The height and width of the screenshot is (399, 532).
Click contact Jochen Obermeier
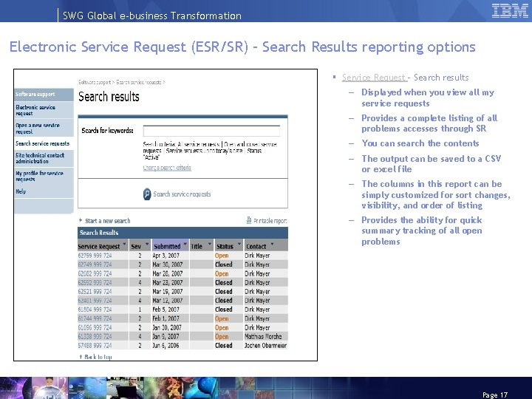click(x=266, y=345)
